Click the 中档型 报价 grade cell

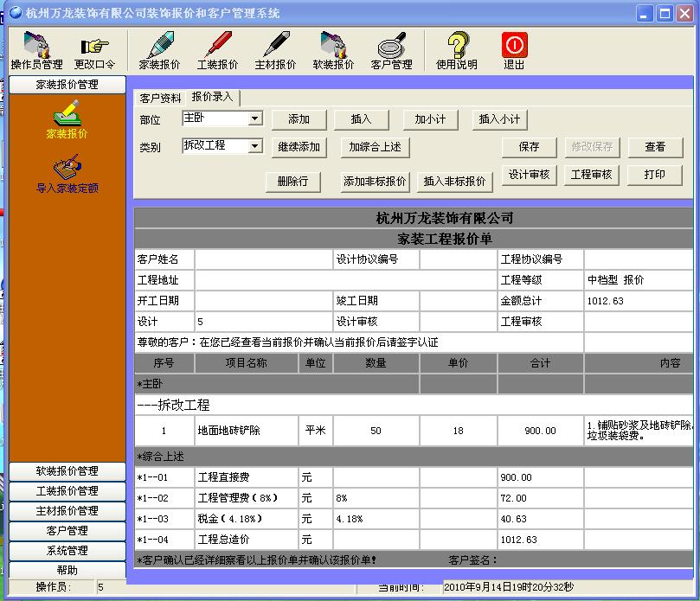pos(639,280)
